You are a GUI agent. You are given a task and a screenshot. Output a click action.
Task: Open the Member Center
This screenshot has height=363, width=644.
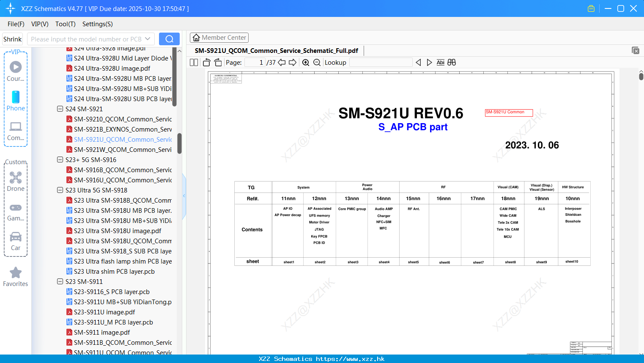[x=219, y=38]
